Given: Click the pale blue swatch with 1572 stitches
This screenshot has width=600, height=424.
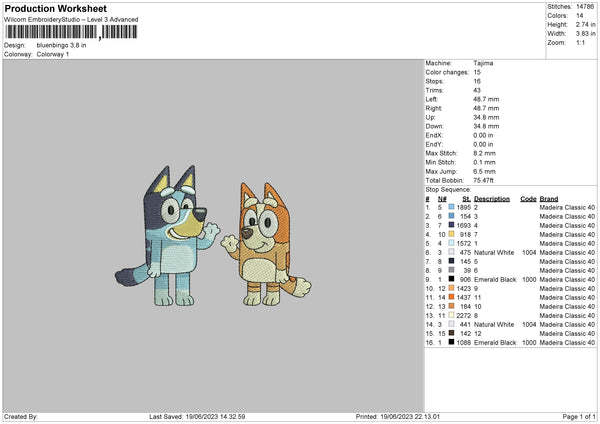Looking at the screenshot, I should point(451,243).
